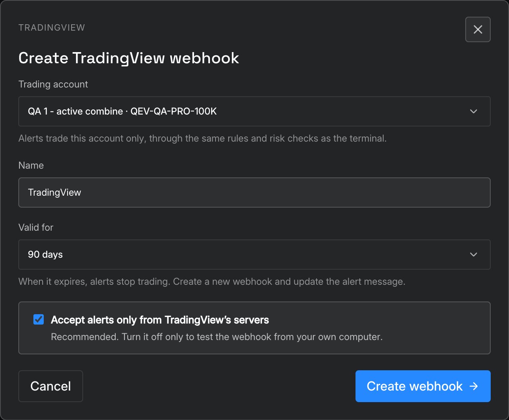
Task: Click the Name field containing TradingView
Action: [254, 192]
